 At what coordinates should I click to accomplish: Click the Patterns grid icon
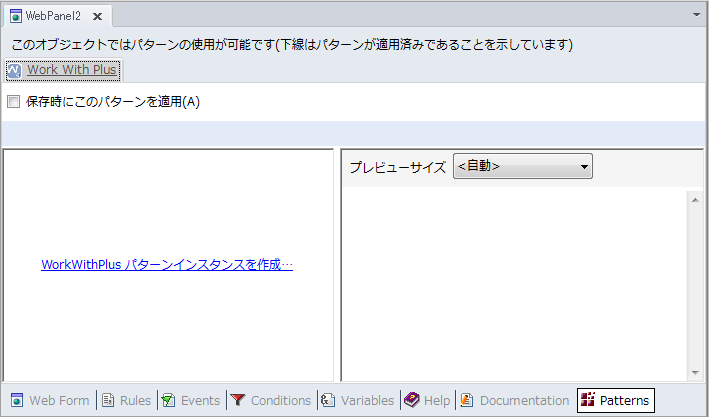tap(588, 400)
